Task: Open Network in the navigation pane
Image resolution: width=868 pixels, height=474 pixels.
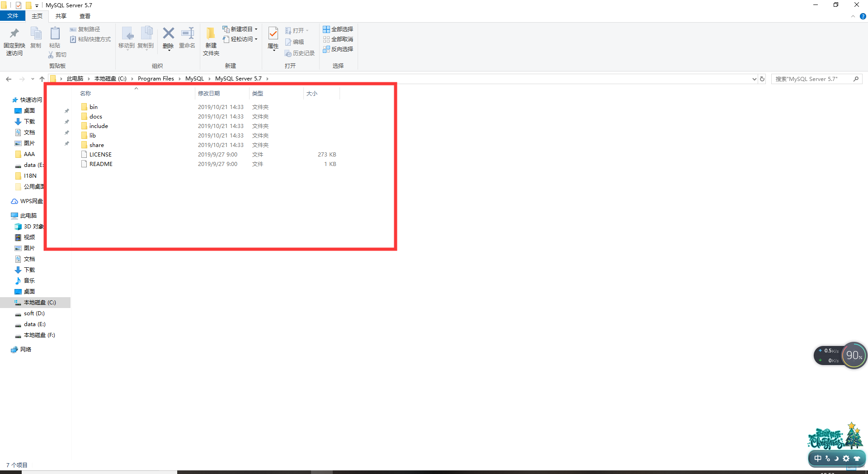Action: pos(26,350)
